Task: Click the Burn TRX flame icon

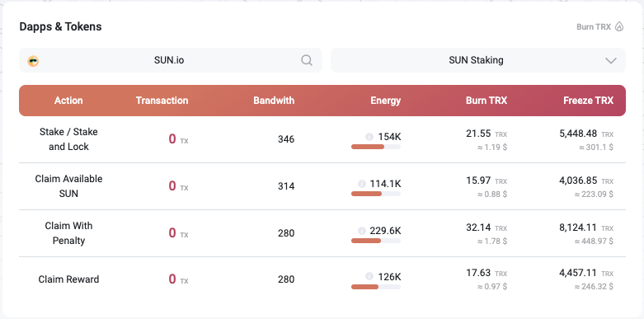Action: pos(619,27)
